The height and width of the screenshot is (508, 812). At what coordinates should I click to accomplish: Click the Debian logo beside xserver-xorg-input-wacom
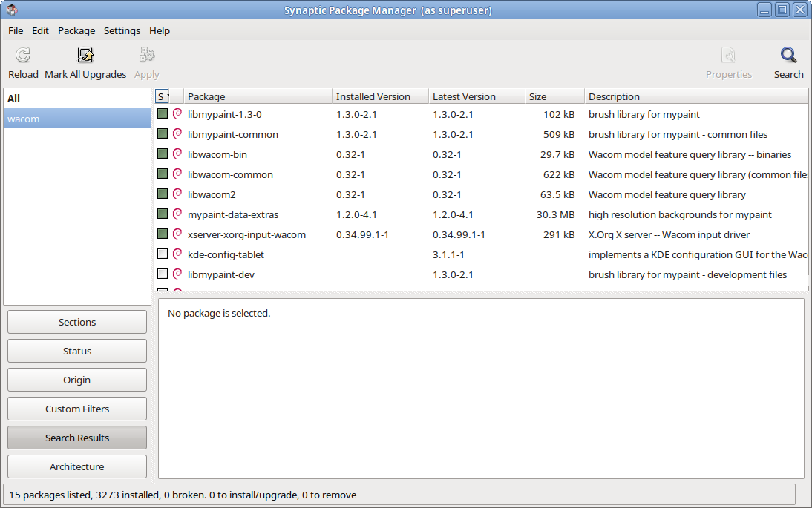click(x=177, y=234)
